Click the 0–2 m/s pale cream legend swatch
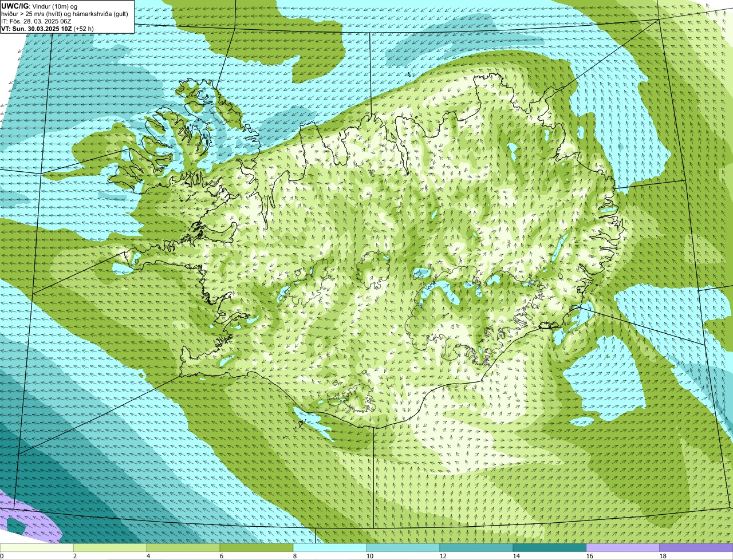Screen dimensions: 733x560 click(x=37, y=548)
